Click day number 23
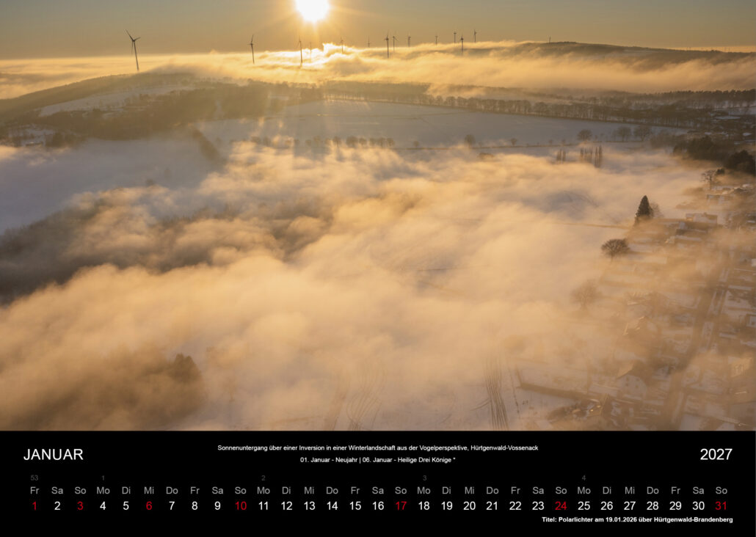The height and width of the screenshot is (537, 756). [x=538, y=505]
